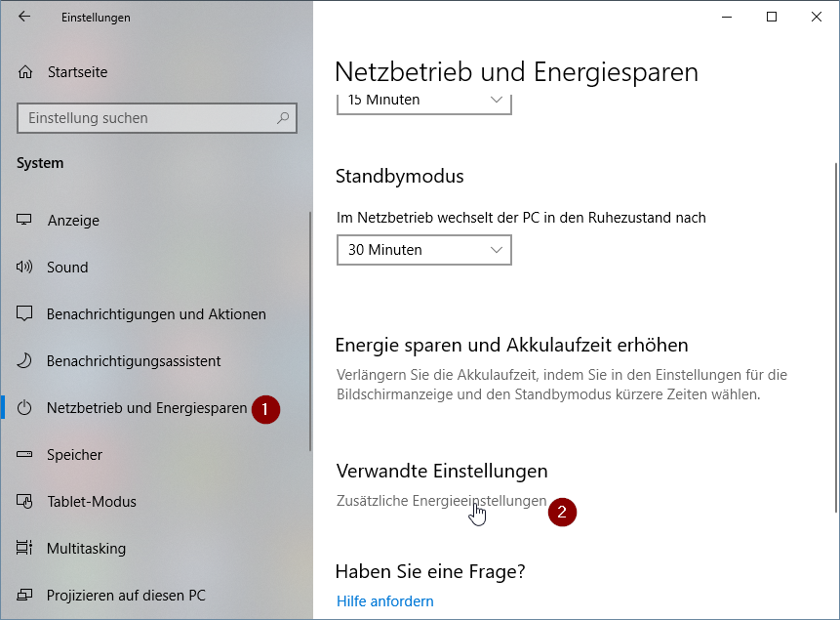
Task: Click the Anzeige monitor icon
Action: pyautogui.click(x=24, y=220)
